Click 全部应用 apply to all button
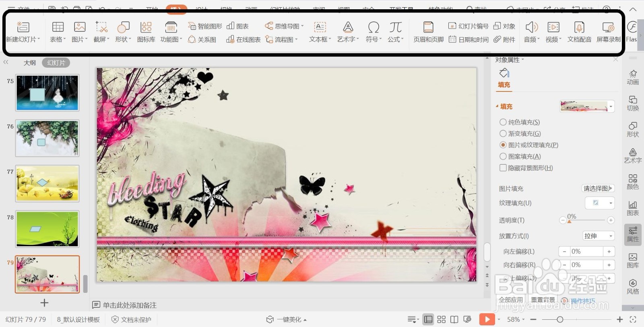This screenshot has height=327, width=644. 510,300
